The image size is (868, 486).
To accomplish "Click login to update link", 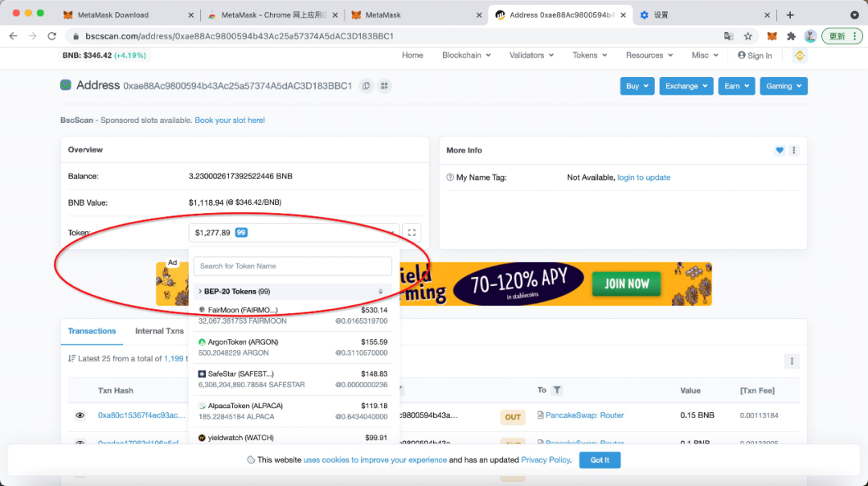I will pyautogui.click(x=644, y=178).
